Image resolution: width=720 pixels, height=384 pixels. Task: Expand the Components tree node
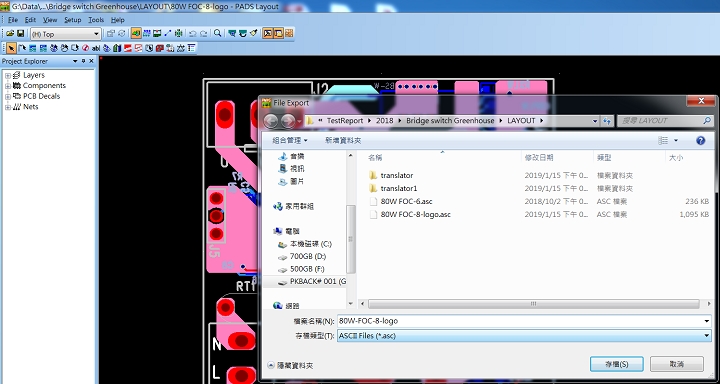(x=7, y=86)
